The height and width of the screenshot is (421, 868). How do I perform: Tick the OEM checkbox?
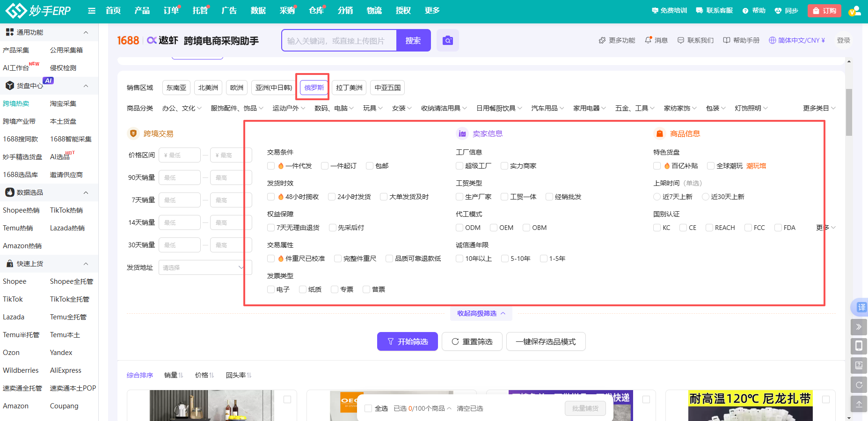click(x=494, y=228)
